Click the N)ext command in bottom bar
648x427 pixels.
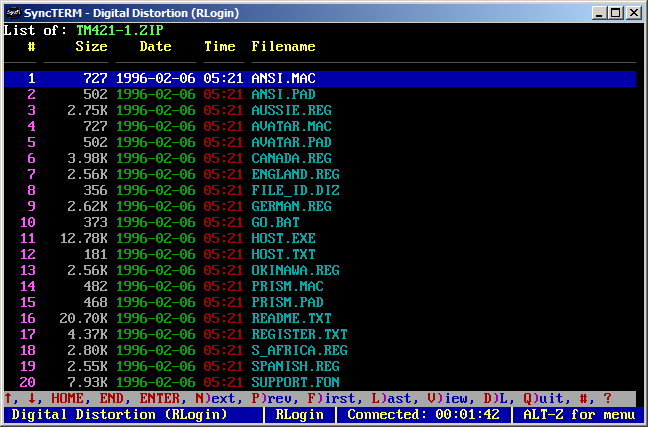(x=219, y=398)
